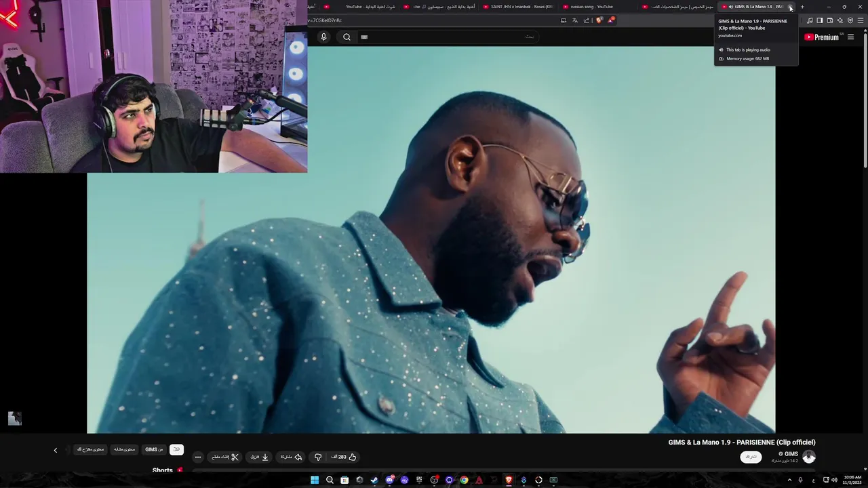This screenshot has height=488, width=868.
Task: Click the address bar share icon
Action: [x=587, y=20]
